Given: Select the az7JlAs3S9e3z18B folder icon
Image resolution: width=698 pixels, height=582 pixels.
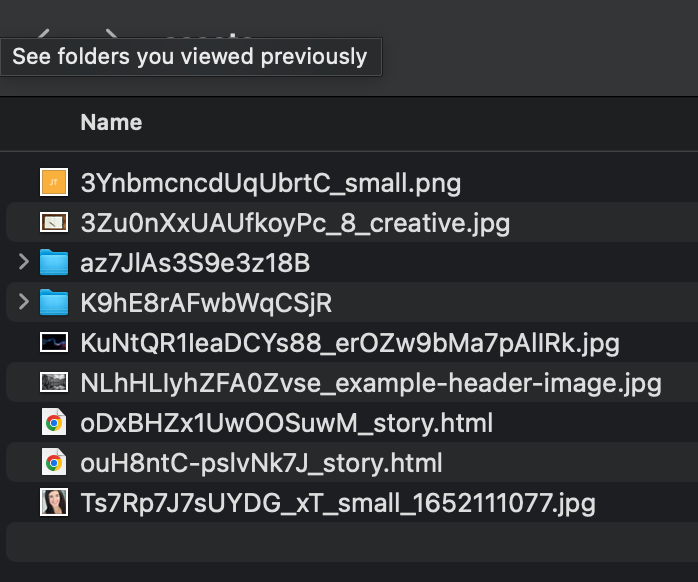Looking at the screenshot, I should pyautogui.click(x=53, y=263).
